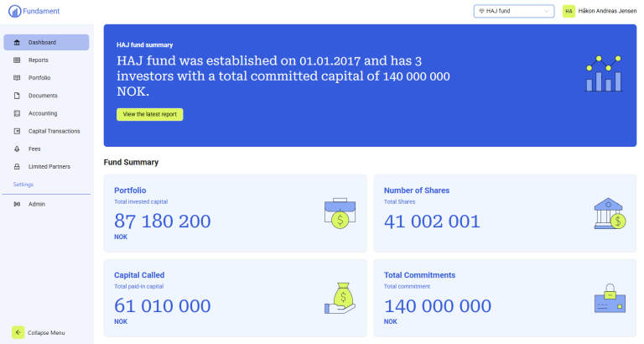Viewport: 644px width, 344px height.
Task: Click the green collapse arrow icon
Action: pos(18,332)
